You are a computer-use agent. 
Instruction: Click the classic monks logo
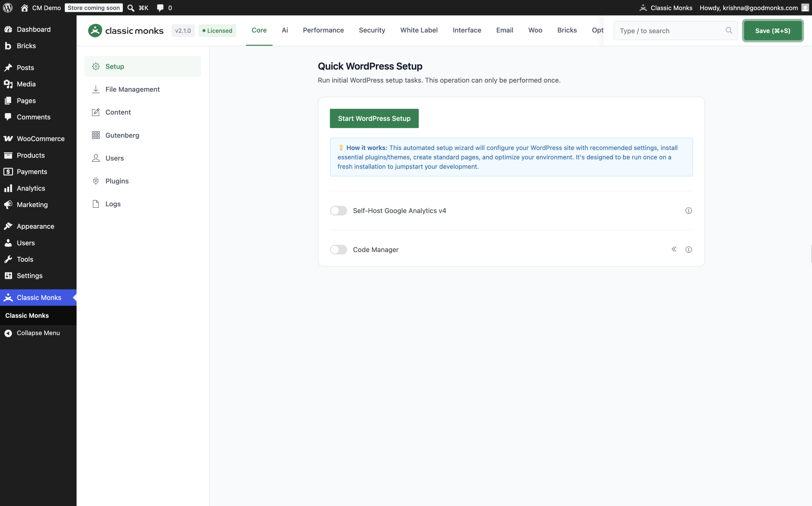point(126,30)
